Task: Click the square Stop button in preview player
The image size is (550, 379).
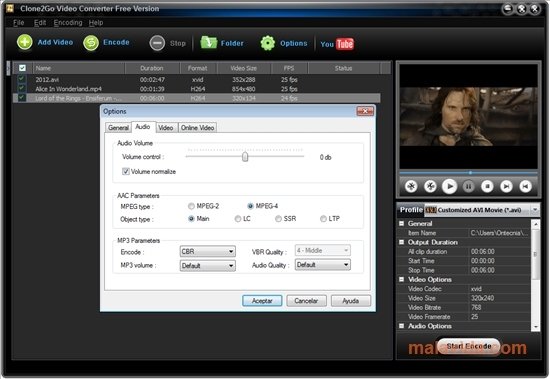Action: (487, 186)
